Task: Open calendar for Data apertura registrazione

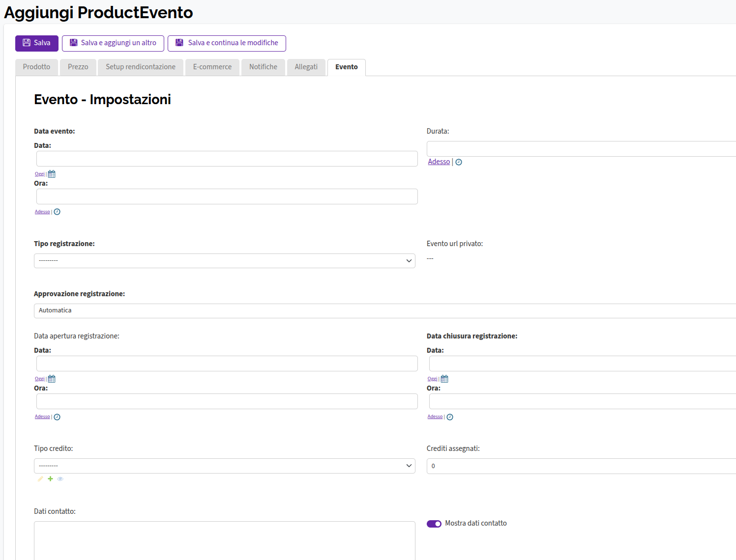Action: [52, 379]
